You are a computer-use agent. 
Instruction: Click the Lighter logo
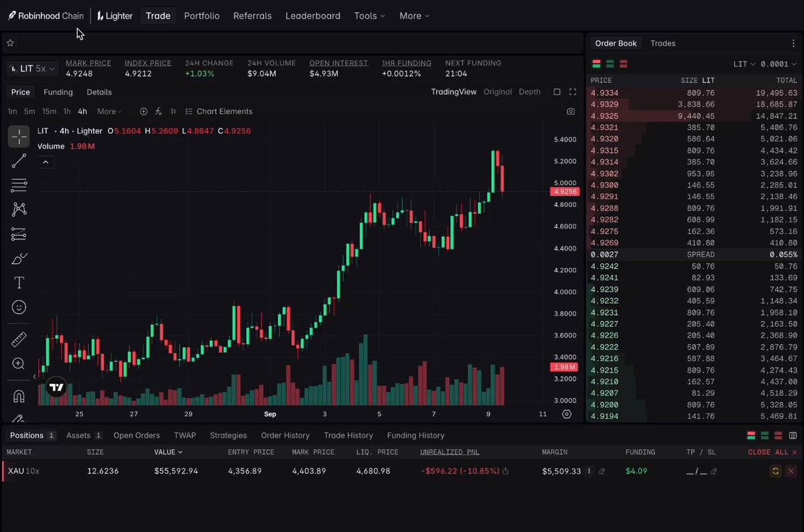click(115, 15)
